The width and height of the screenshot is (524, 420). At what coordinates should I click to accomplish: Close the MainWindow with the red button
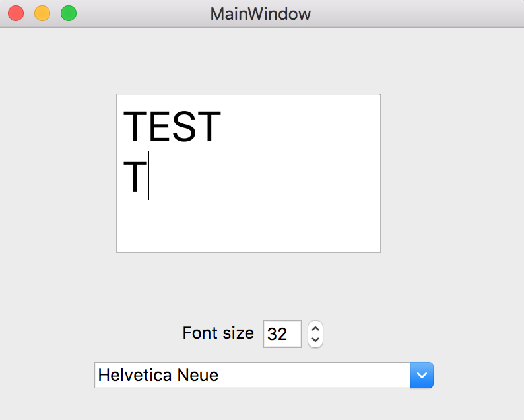(16, 13)
